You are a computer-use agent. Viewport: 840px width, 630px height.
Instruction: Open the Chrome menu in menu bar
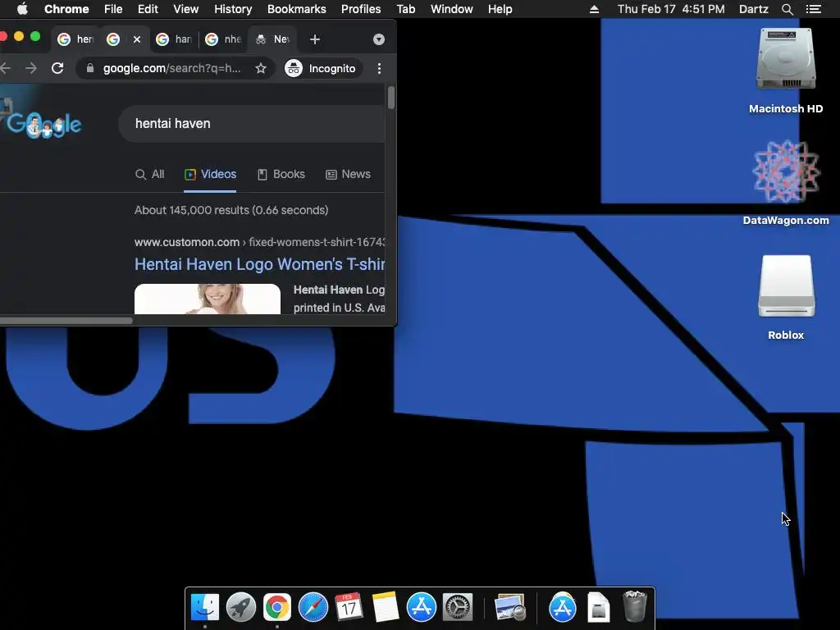tap(66, 9)
